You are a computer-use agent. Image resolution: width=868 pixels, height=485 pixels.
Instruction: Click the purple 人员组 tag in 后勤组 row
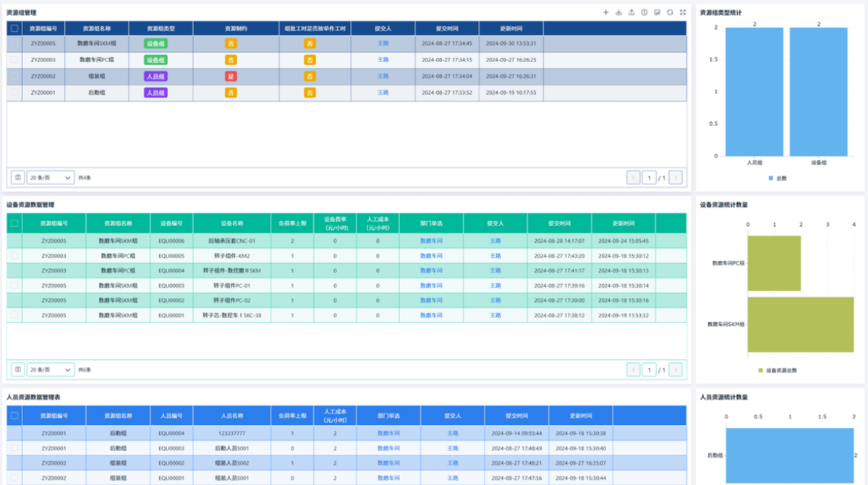tap(156, 93)
